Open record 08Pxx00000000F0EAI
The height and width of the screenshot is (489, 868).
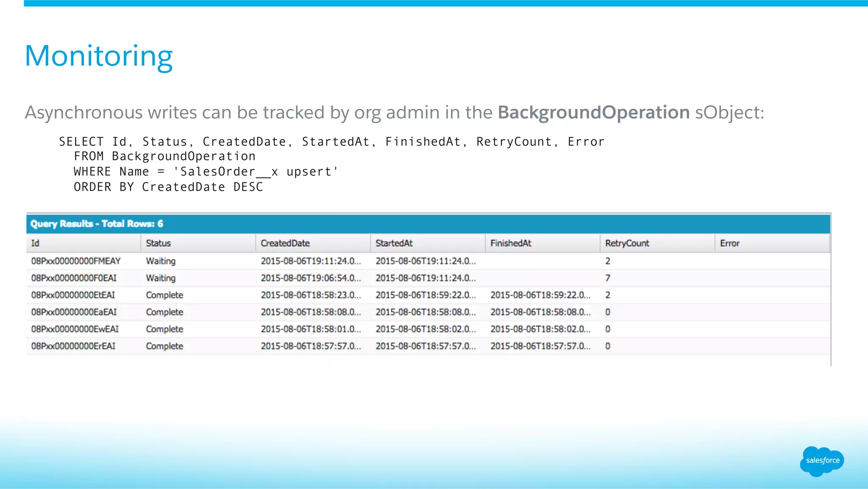74,278
